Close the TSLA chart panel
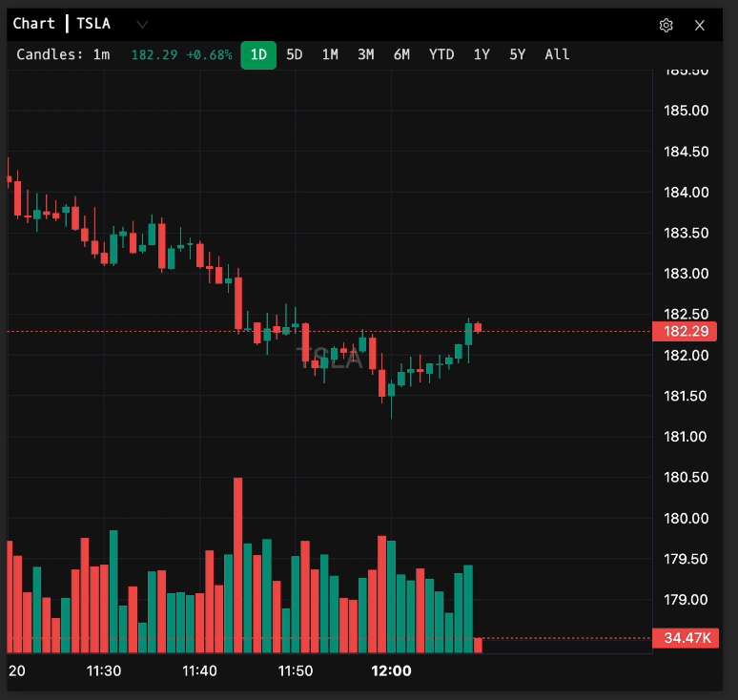Viewport: 738px width, 700px height. (x=700, y=25)
